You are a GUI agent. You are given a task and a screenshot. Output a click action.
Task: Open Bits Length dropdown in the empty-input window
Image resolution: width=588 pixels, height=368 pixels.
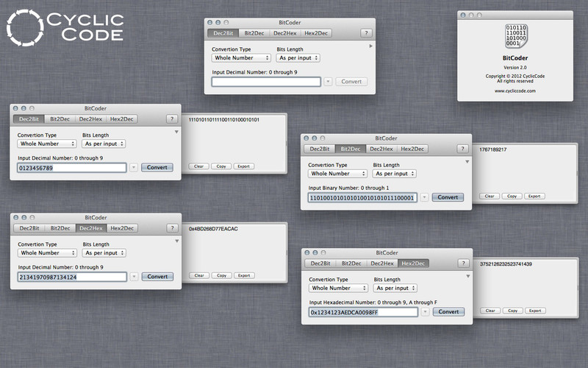pos(298,58)
